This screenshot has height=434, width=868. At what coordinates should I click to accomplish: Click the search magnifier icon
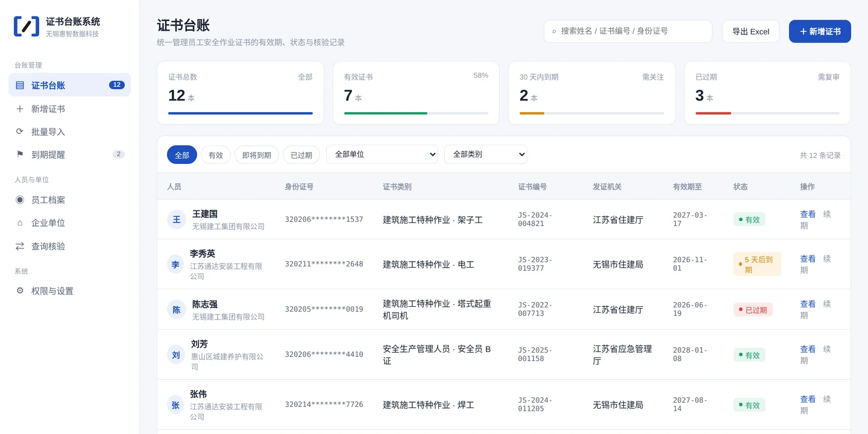(x=554, y=31)
